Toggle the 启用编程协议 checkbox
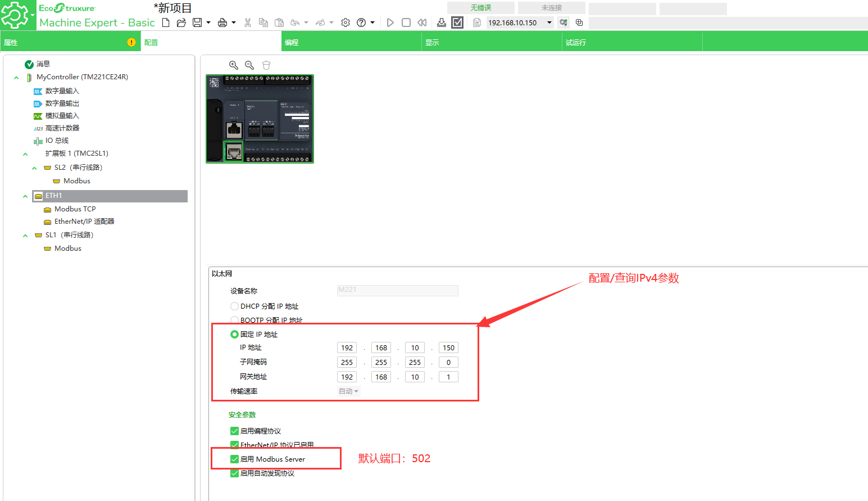The height and width of the screenshot is (501, 868). 234,431
